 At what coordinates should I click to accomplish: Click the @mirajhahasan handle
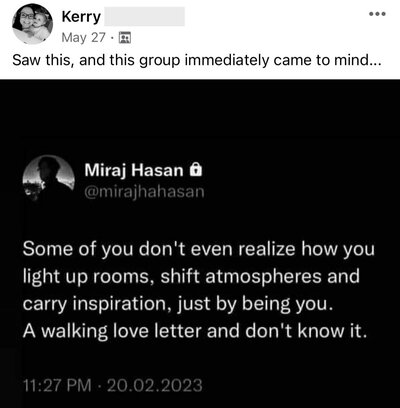pyautogui.click(x=144, y=192)
